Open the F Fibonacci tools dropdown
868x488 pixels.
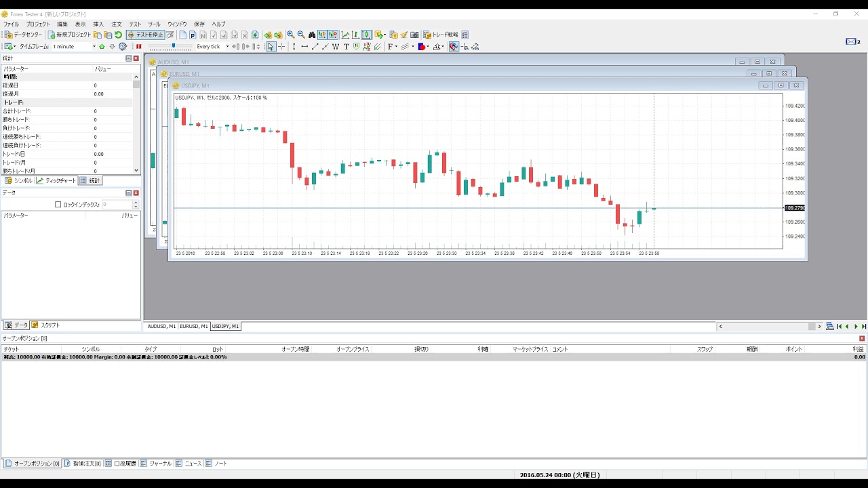tap(392, 47)
